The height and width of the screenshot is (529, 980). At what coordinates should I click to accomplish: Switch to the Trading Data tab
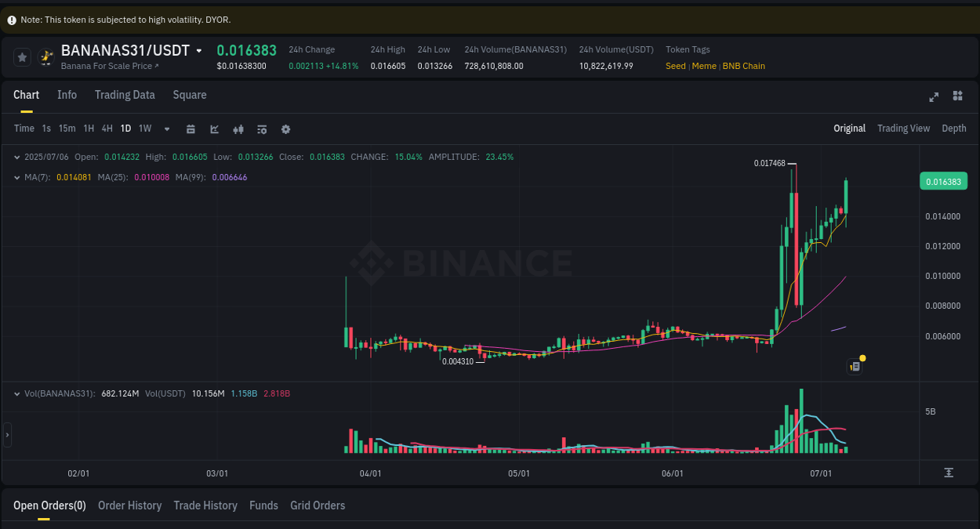[125, 95]
